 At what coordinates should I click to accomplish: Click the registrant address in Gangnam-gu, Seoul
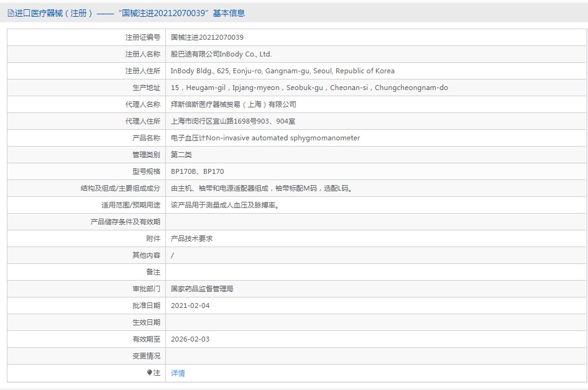point(282,71)
